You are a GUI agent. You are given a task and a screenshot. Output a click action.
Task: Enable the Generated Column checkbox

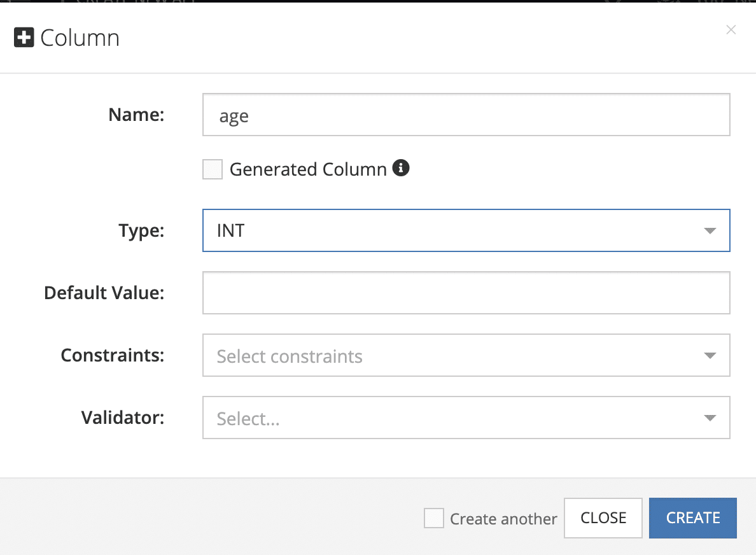pyautogui.click(x=212, y=169)
